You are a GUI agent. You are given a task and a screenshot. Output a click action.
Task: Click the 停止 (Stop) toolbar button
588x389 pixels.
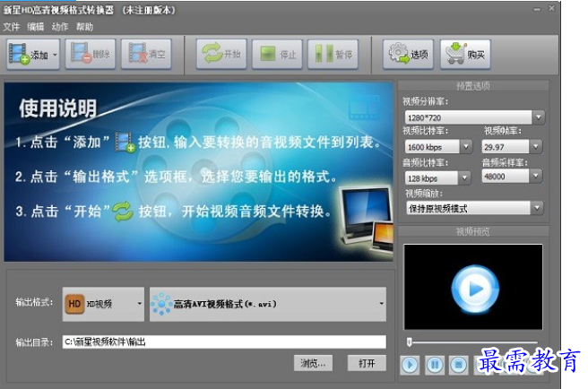coord(277,55)
